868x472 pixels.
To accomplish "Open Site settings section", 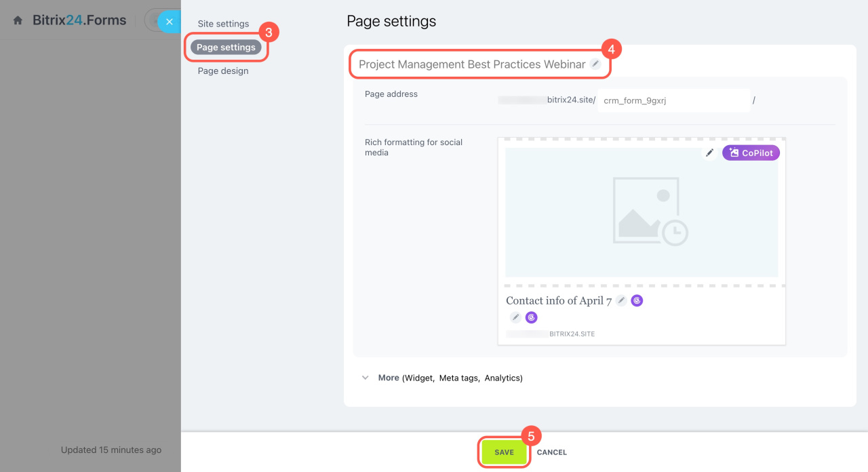I will 223,24.
